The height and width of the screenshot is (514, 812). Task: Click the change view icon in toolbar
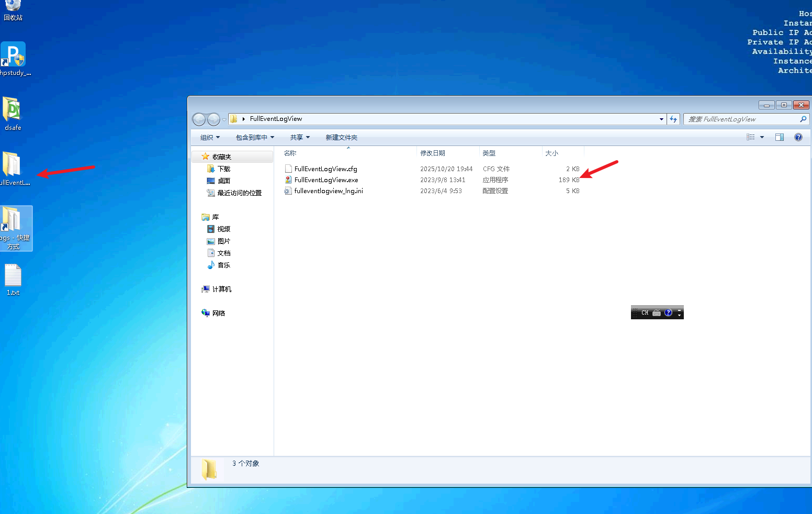[751, 137]
